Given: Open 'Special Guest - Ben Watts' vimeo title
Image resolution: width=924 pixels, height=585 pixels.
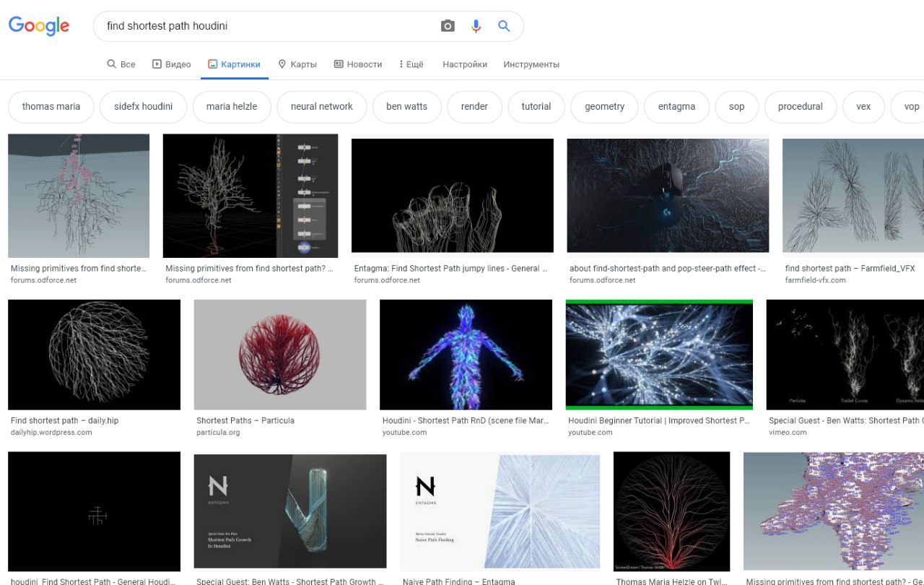Looking at the screenshot, I should (846, 420).
